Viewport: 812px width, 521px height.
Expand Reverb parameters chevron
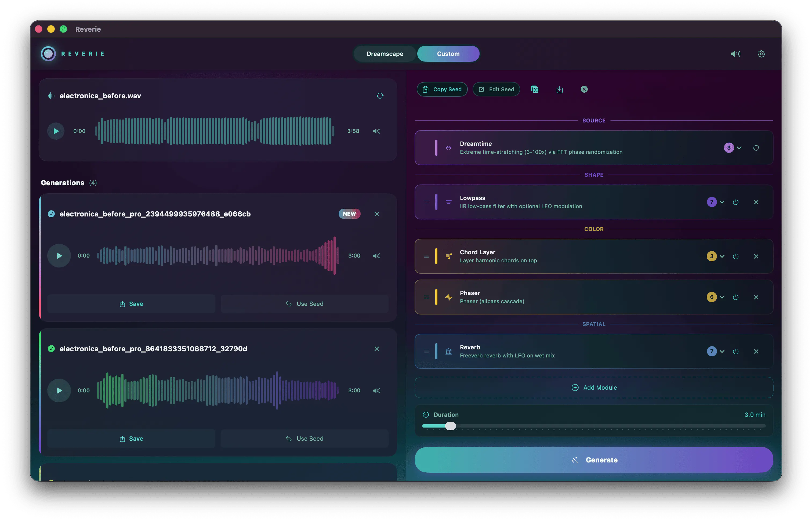tap(722, 351)
